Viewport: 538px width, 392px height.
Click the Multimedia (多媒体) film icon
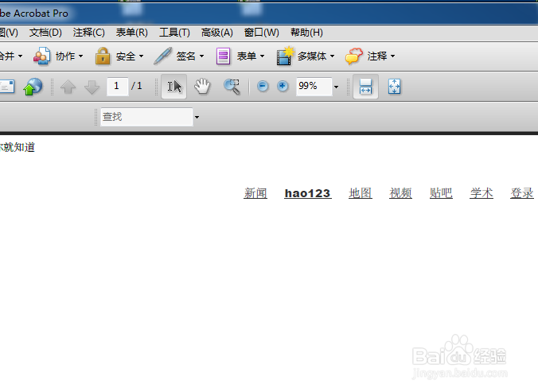(285, 56)
